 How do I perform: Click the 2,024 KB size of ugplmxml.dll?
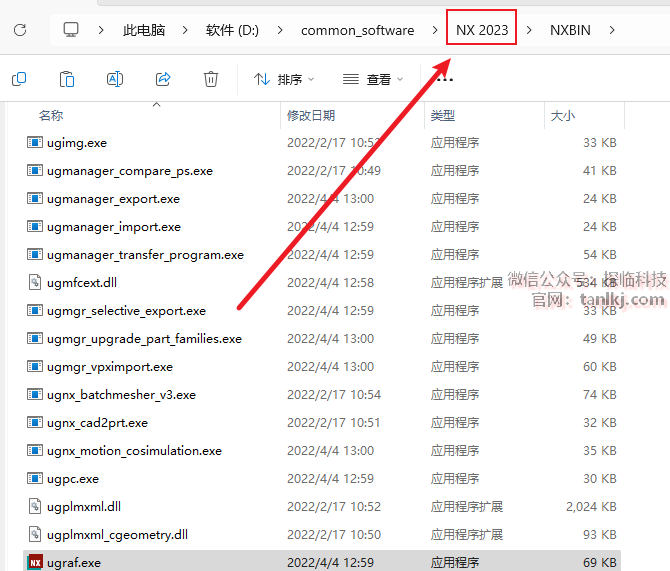pos(591,506)
